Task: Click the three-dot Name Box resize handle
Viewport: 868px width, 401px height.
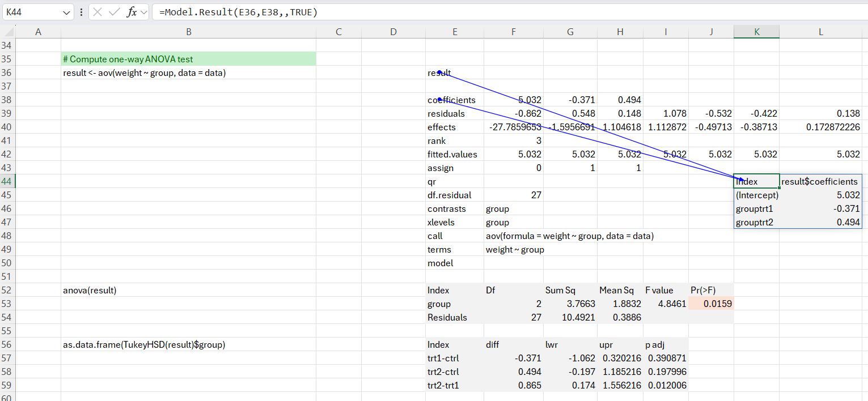Action: click(x=81, y=12)
